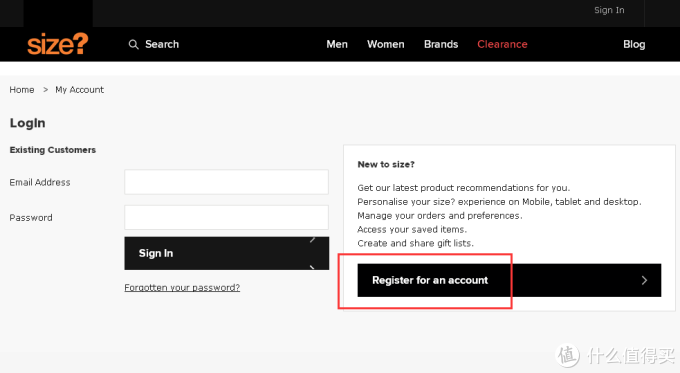
Task: Click the magnifying glass search icon
Action: tap(134, 44)
